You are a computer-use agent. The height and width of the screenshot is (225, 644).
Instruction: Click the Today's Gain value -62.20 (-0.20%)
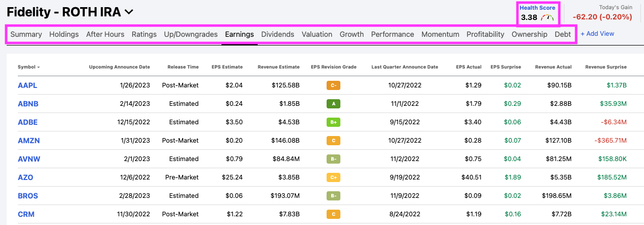click(603, 17)
